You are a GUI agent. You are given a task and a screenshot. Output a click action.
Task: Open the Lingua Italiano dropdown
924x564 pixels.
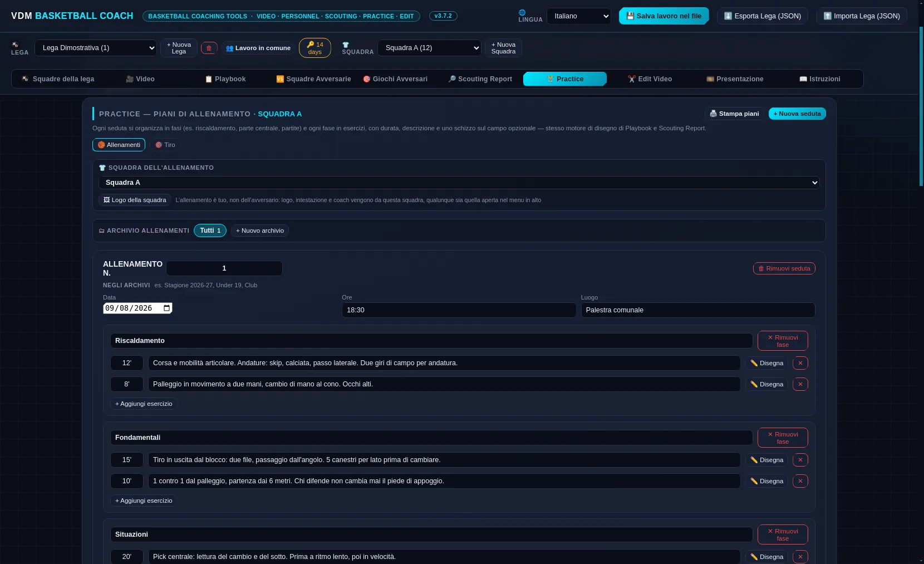pos(578,16)
